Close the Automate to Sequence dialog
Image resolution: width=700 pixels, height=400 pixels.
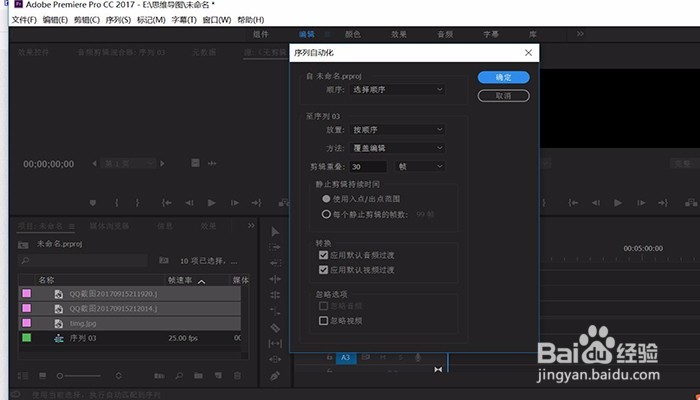529,53
